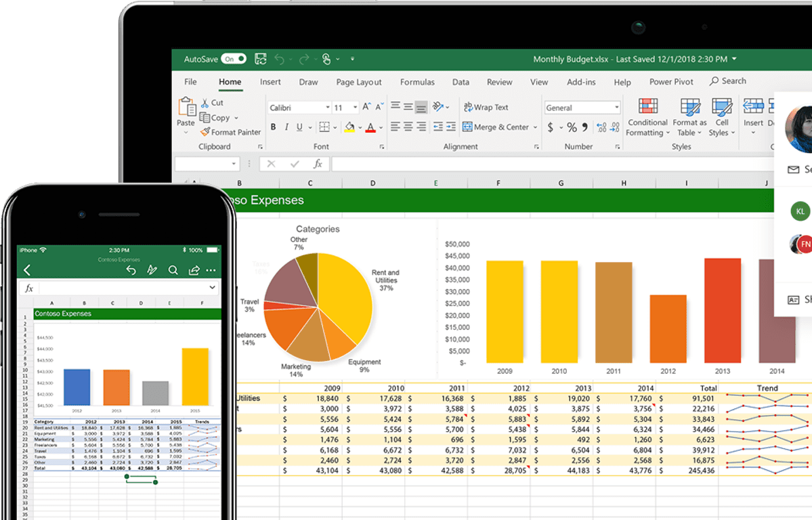The width and height of the screenshot is (812, 520).
Task: Switch to the Insert ribbon tab
Action: pyautogui.click(x=270, y=82)
